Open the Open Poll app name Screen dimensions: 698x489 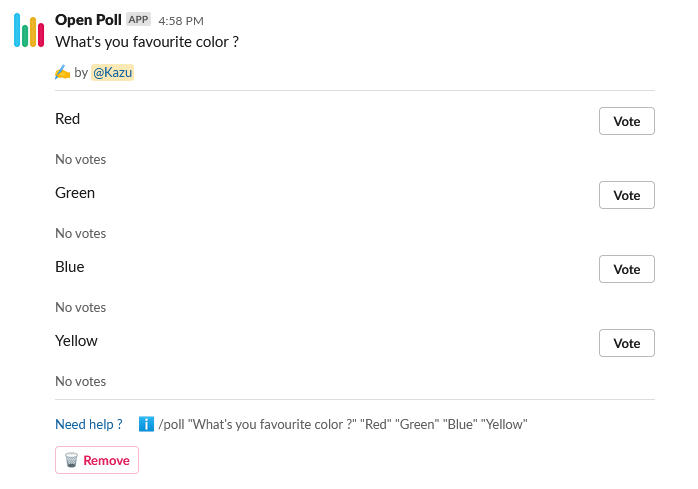[88, 20]
